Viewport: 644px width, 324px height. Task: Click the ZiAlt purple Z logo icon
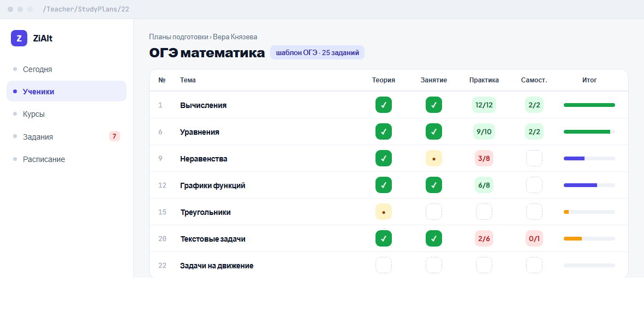click(19, 38)
